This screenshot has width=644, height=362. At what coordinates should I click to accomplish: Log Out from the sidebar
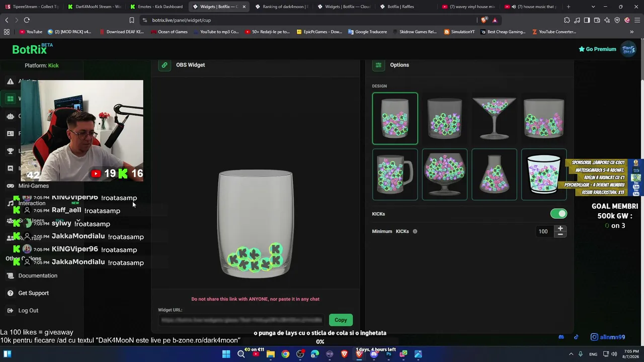coord(28,311)
